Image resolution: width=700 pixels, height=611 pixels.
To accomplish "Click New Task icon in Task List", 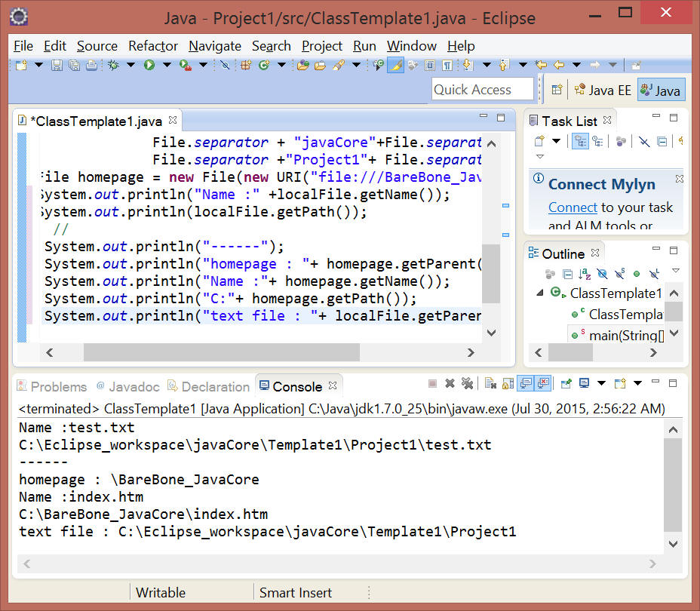I will 540,142.
